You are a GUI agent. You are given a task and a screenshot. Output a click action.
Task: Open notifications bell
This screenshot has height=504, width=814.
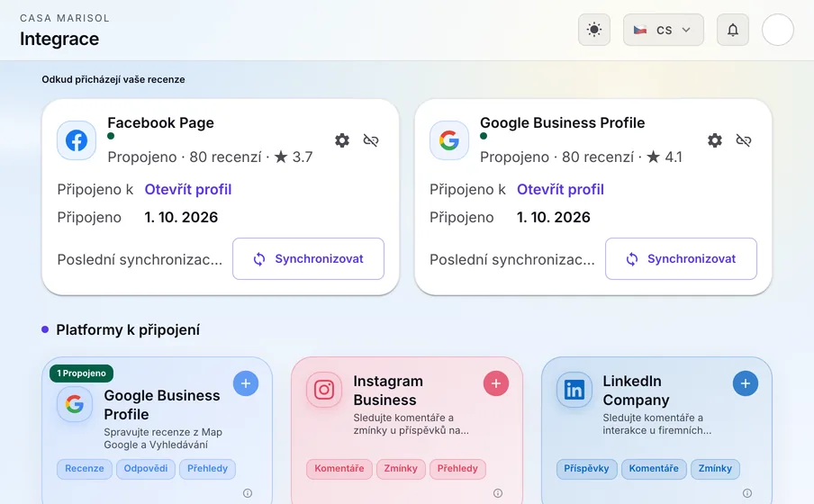732,30
